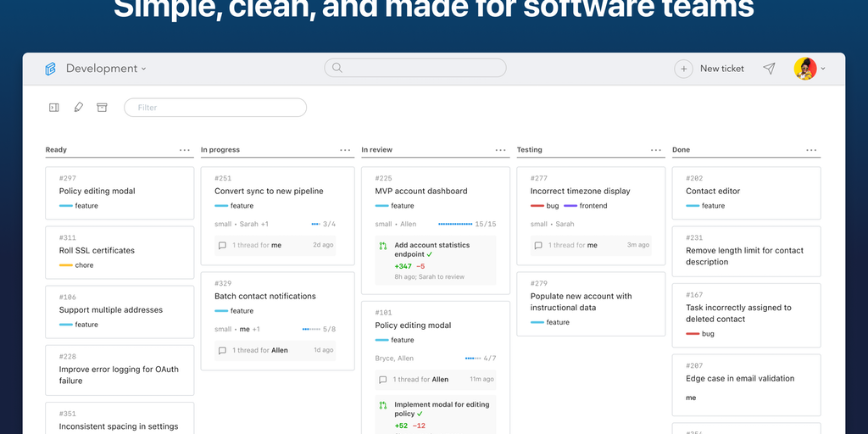Click the 15/15 progress bar on MVP dashboard
The image size is (868, 434).
click(x=455, y=225)
